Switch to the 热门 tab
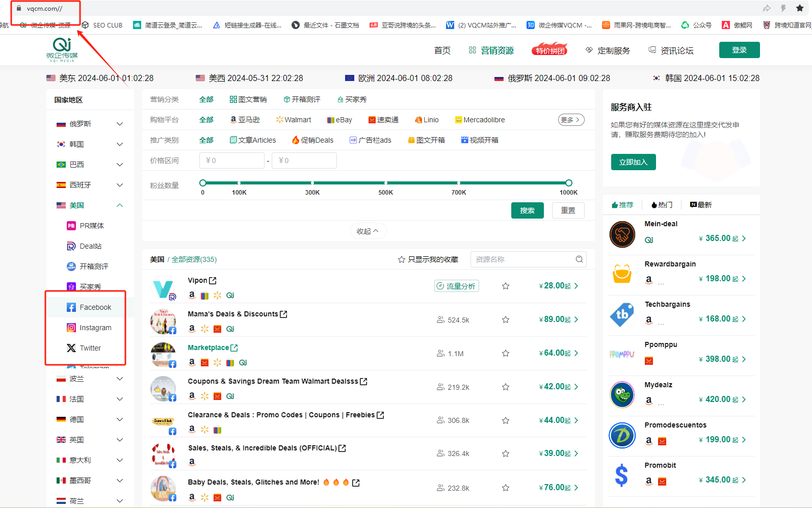 [x=662, y=205]
